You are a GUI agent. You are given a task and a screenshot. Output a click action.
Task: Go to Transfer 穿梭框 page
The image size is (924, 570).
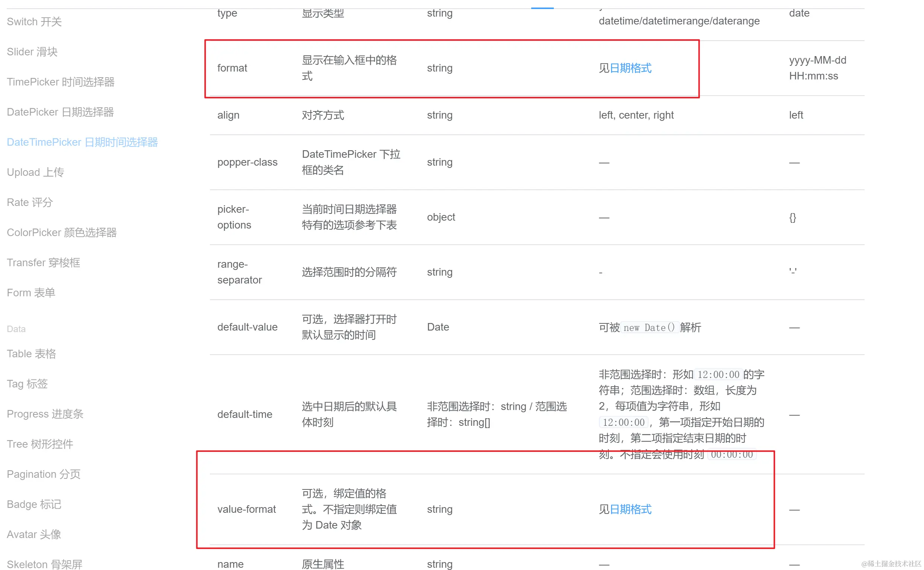(x=43, y=263)
